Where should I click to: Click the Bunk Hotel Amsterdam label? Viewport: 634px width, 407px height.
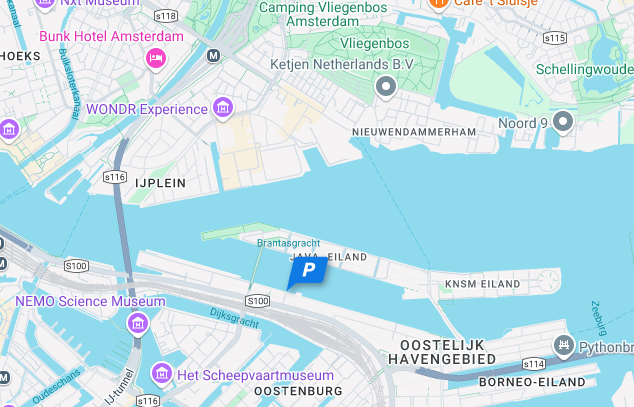111,36
